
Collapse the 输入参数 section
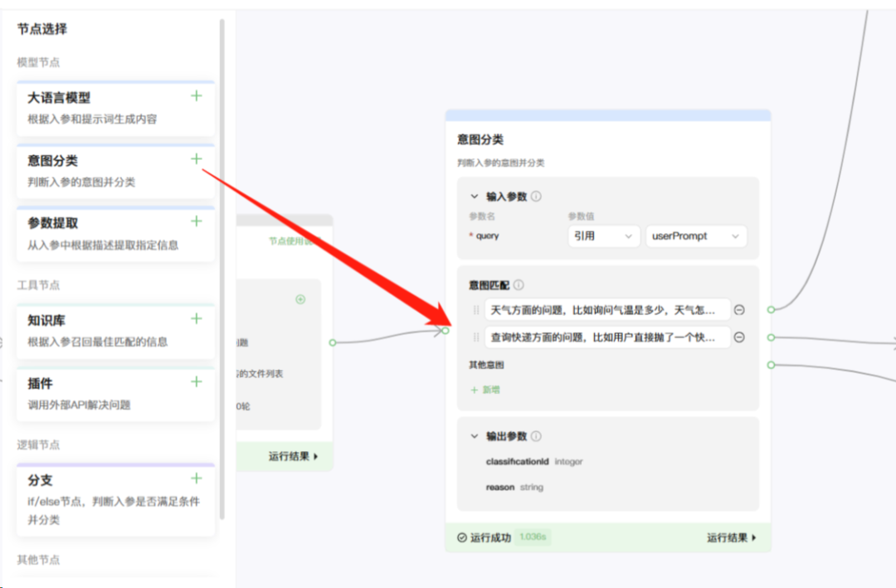tap(475, 197)
